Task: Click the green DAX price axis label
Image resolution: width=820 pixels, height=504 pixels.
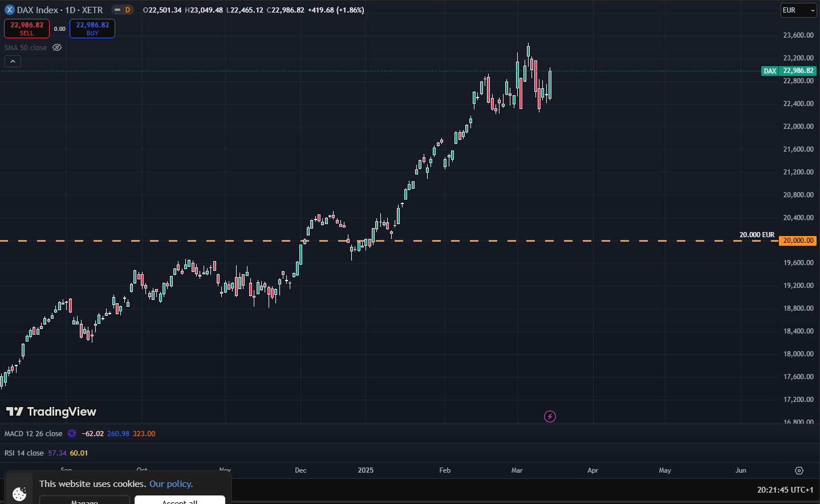Action: (770, 71)
